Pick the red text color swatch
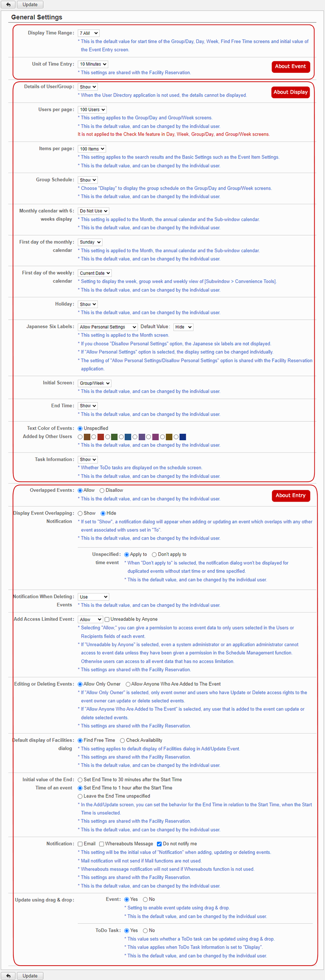Viewport: 325px width, 980px height. (101, 437)
